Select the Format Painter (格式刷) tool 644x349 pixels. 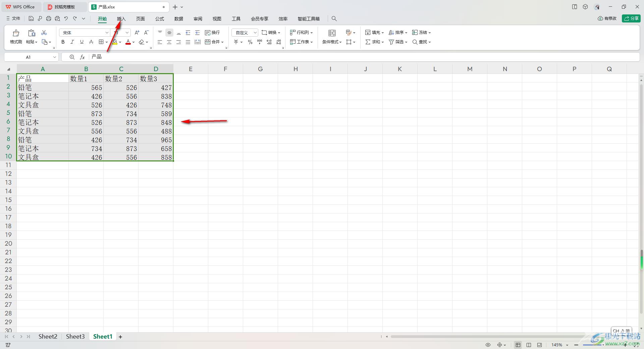point(16,37)
